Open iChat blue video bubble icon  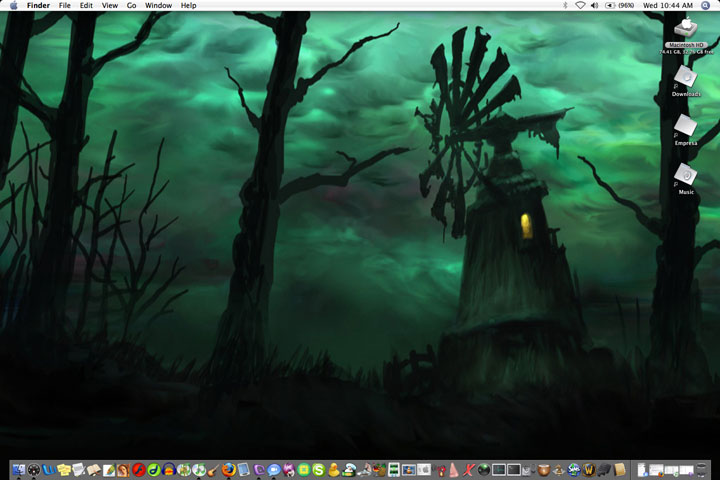tap(274, 470)
